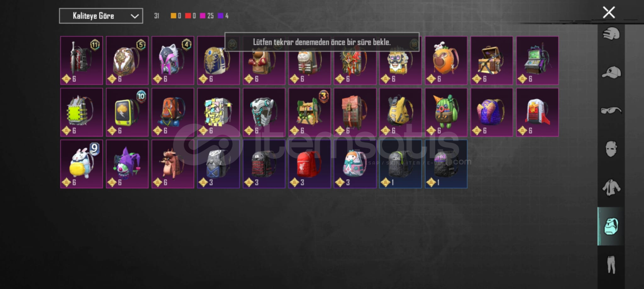Viewport: 644px width, 289px height.
Task: Select the glasses category icon
Action: [611, 111]
